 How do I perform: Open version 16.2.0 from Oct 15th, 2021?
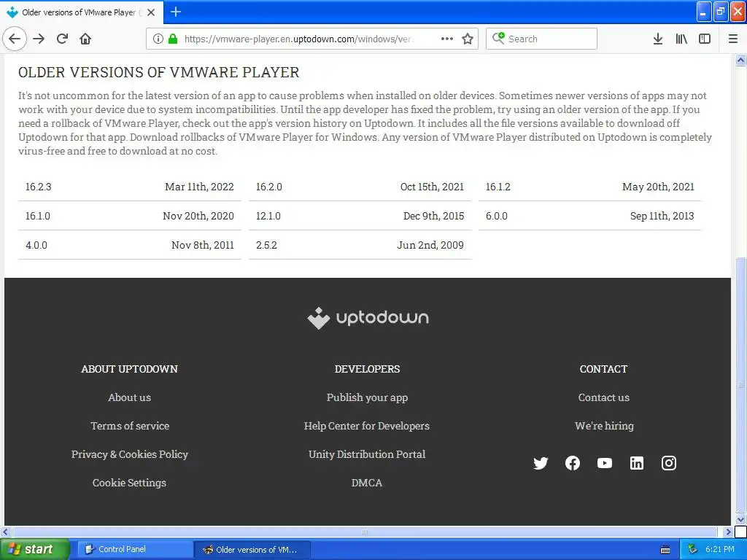point(360,187)
